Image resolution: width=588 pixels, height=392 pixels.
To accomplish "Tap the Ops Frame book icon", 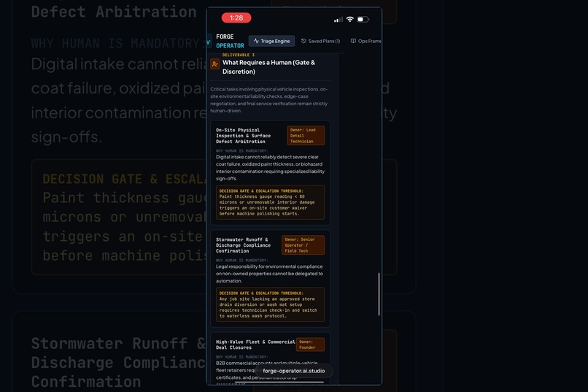I will click(x=353, y=41).
